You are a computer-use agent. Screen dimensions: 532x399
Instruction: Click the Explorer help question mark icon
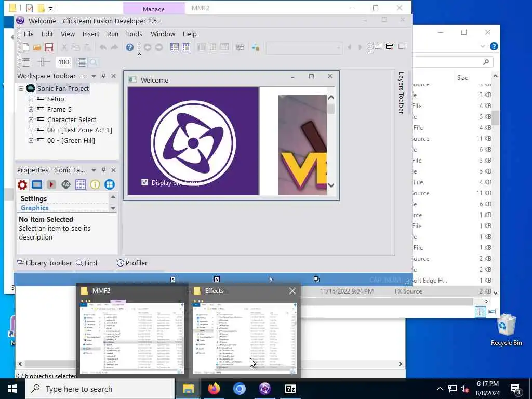(x=494, y=46)
